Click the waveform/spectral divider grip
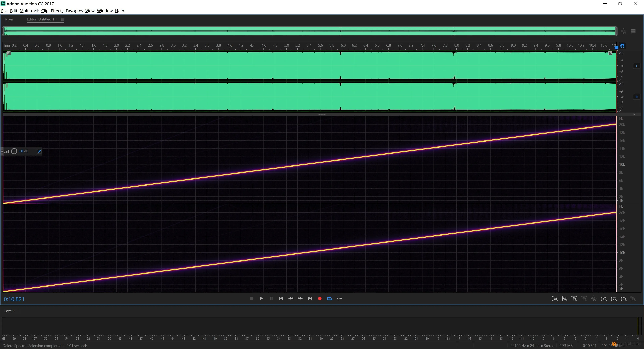Image resolution: width=644 pixels, height=349 pixels. tap(322, 114)
